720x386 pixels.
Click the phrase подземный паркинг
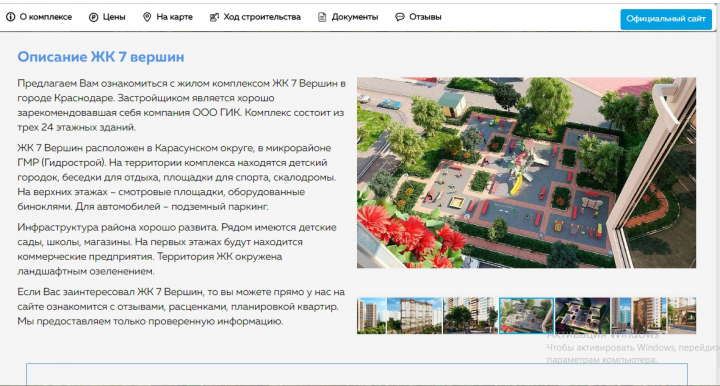click(219, 207)
